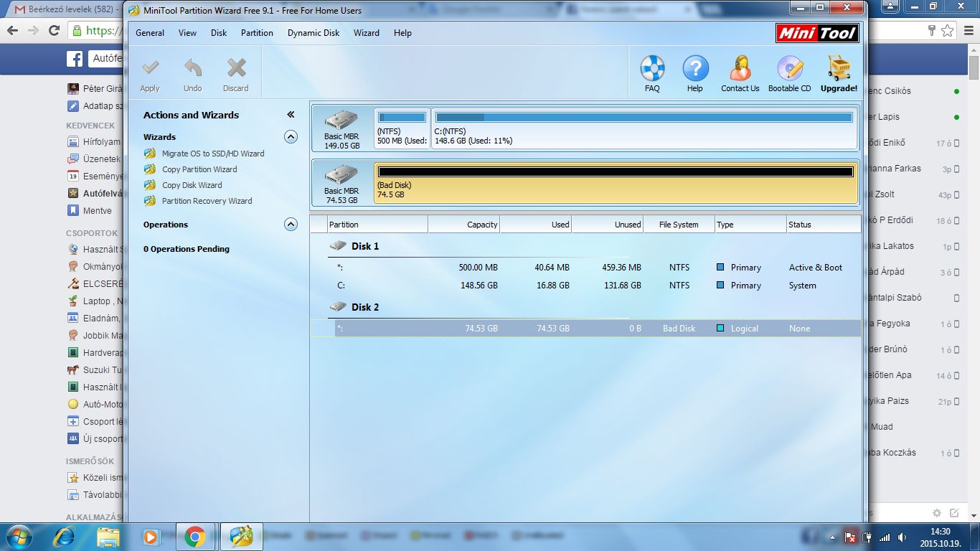Select the C: NTFS 148.6 GB partition block
Viewport: 980px width, 551px height.
[x=644, y=128]
